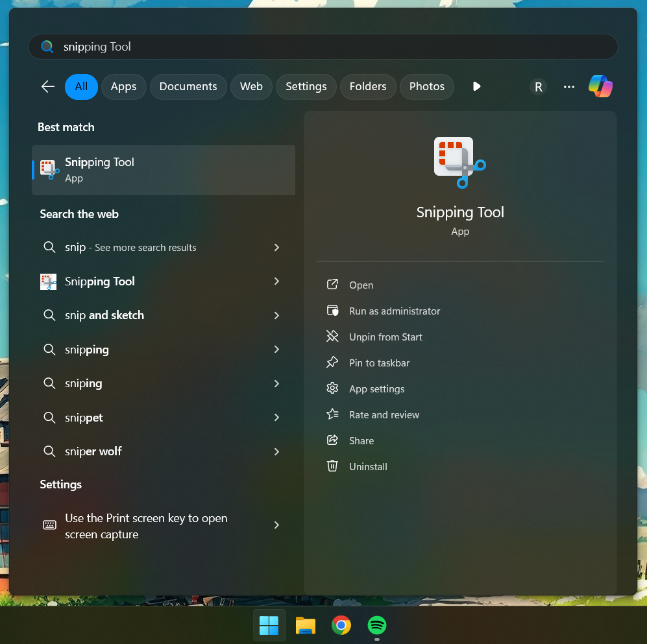Image resolution: width=647 pixels, height=644 pixels.
Task: Select the Snipping Tool App best match result
Action: 164,170
